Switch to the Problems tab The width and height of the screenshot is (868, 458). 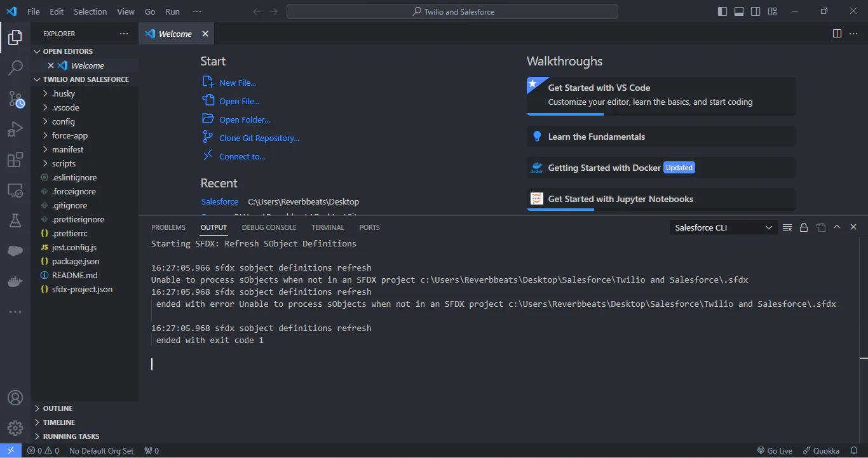pyautogui.click(x=168, y=227)
